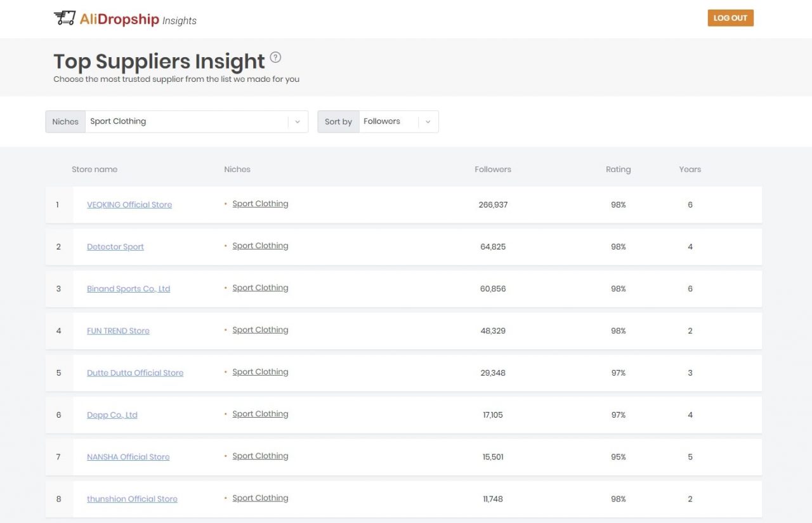The image size is (812, 523).
Task: Open NANSHA Official Store link
Action: click(128, 457)
